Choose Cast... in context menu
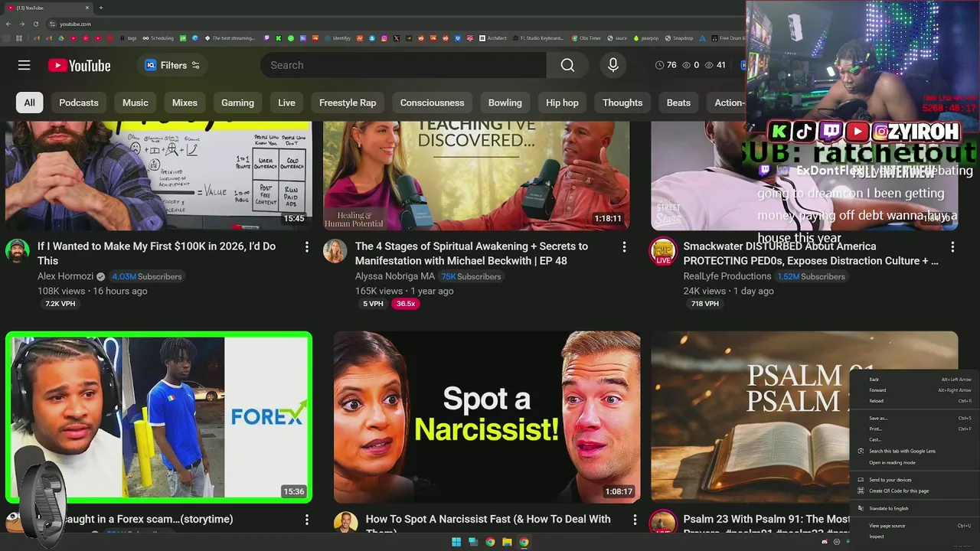 [x=914, y=440]
